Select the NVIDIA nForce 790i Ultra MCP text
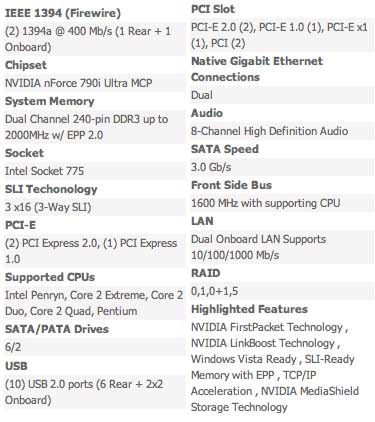Image resolution: width=375 pixels, height=422 pixels. click(79, 83)
